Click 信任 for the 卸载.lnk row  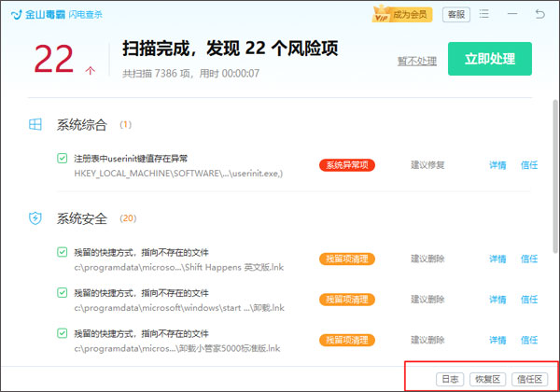point(529,300)
